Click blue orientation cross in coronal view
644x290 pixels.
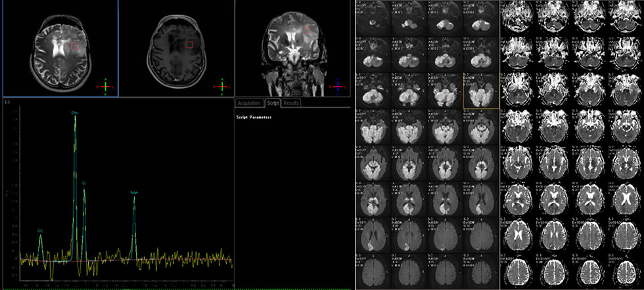pos(338,86)
